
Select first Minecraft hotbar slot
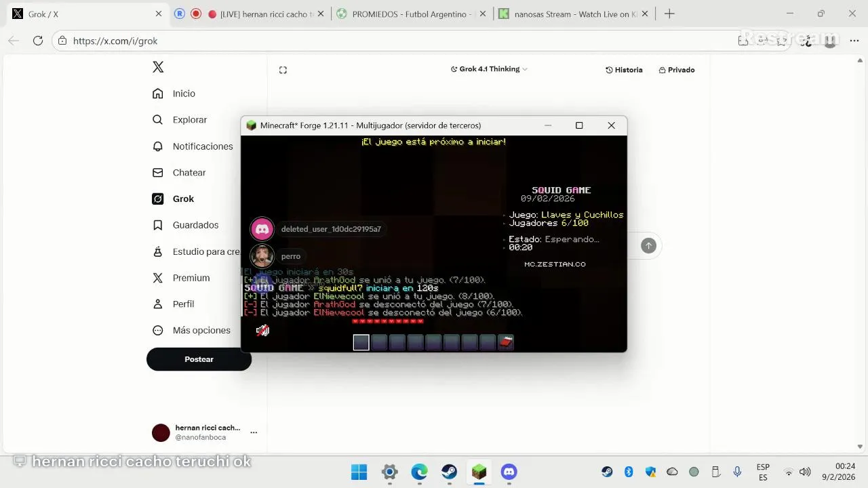click(x=361, y=342)
